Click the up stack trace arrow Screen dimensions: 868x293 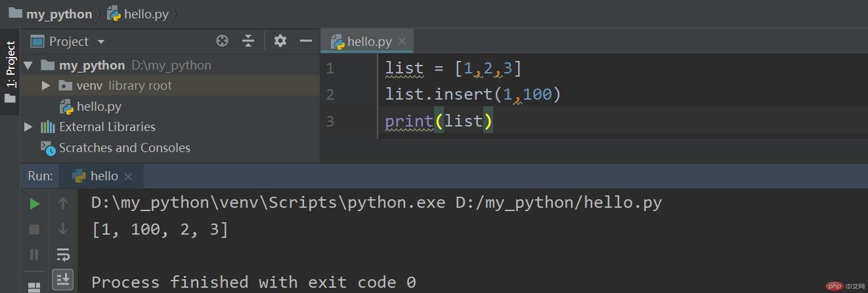coord(63,204)
